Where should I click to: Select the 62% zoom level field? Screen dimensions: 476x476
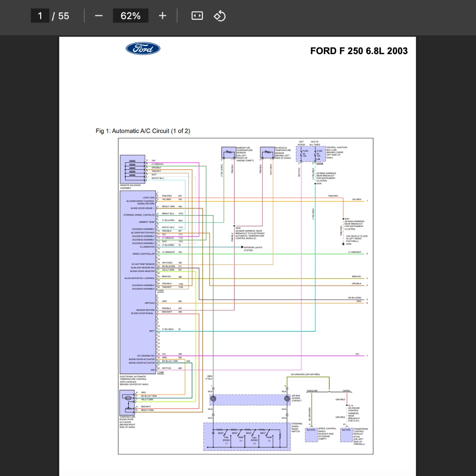(x=130, y=16)
